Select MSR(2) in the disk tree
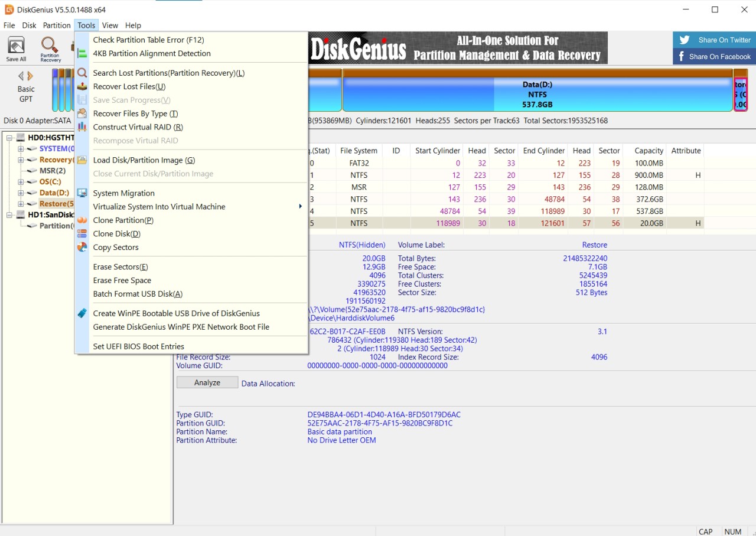Viewport: 756px width, 536px height. point(53,171)
